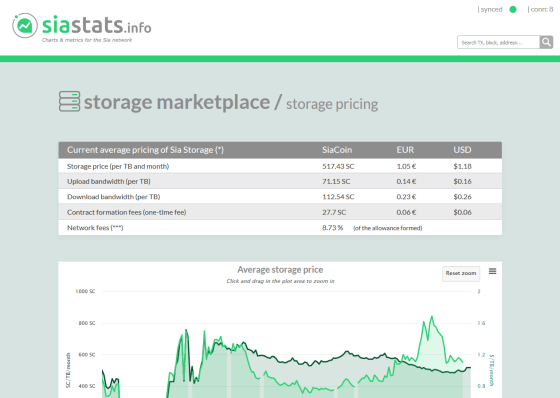Click the '517.43 SC' value

click(338, 166)
